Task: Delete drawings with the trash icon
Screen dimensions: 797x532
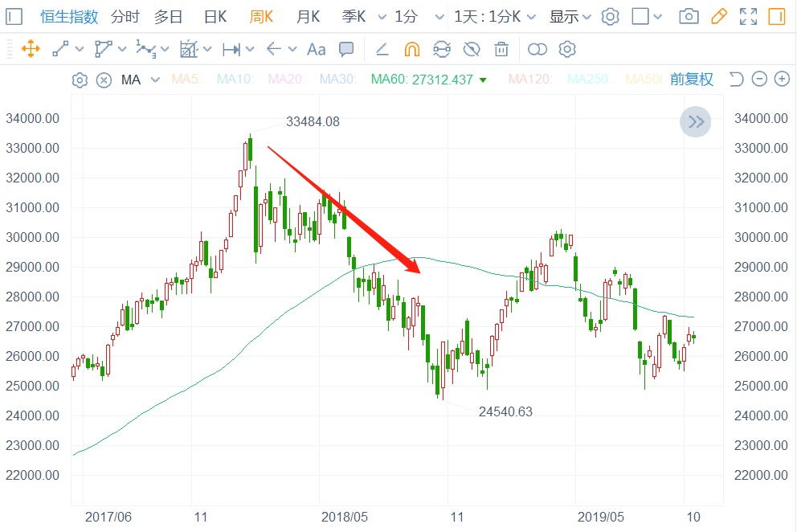Action: click(x=501, y=49)
